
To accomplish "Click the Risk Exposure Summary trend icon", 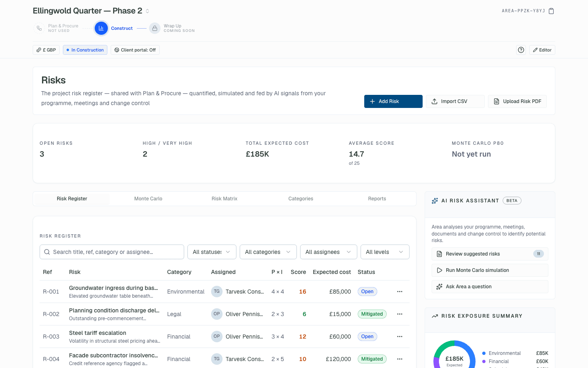I will (x=435, y=316).
